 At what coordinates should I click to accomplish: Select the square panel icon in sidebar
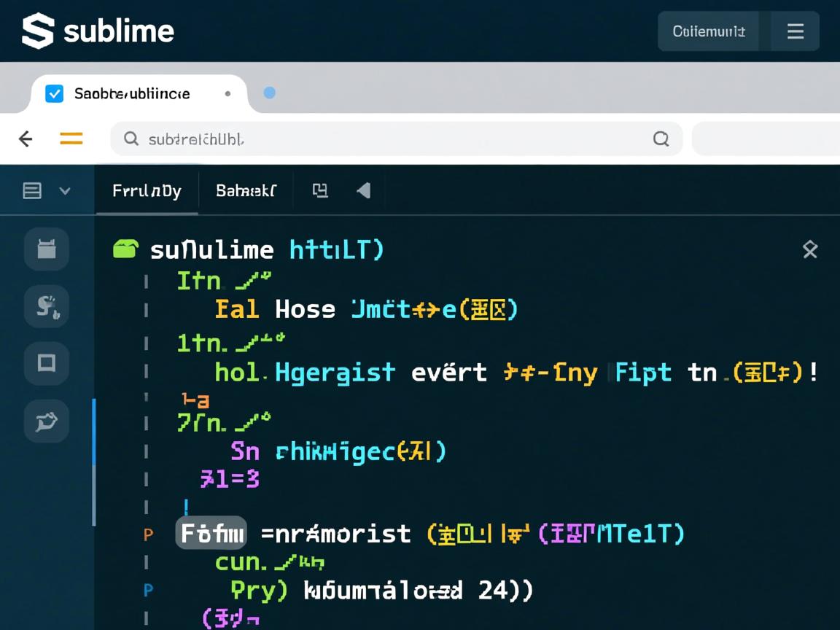47,362
